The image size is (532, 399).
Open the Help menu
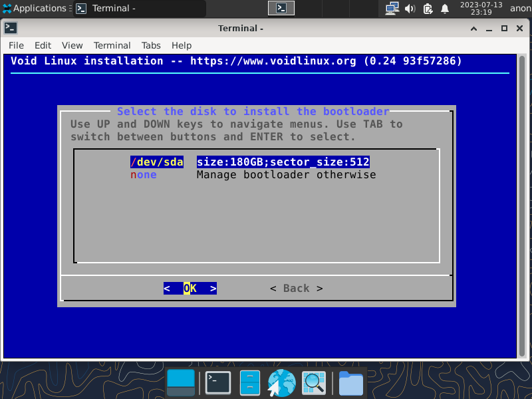181,45
